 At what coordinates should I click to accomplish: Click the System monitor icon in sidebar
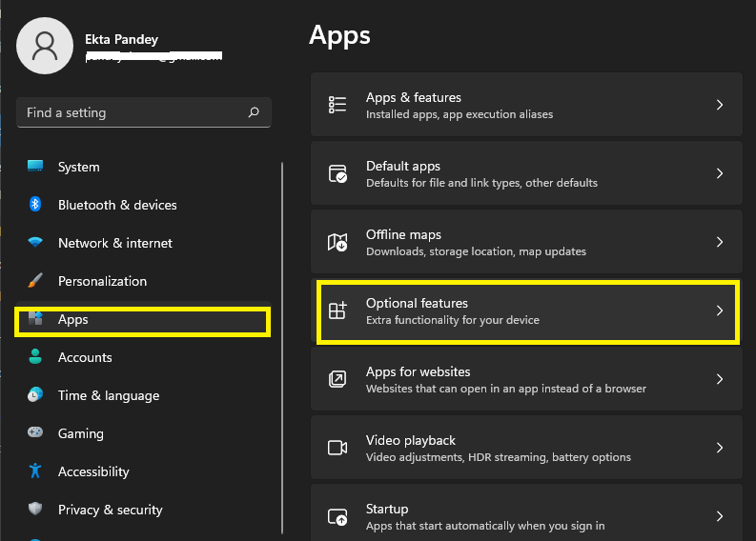pyautogui.click(x=35, y=167)
